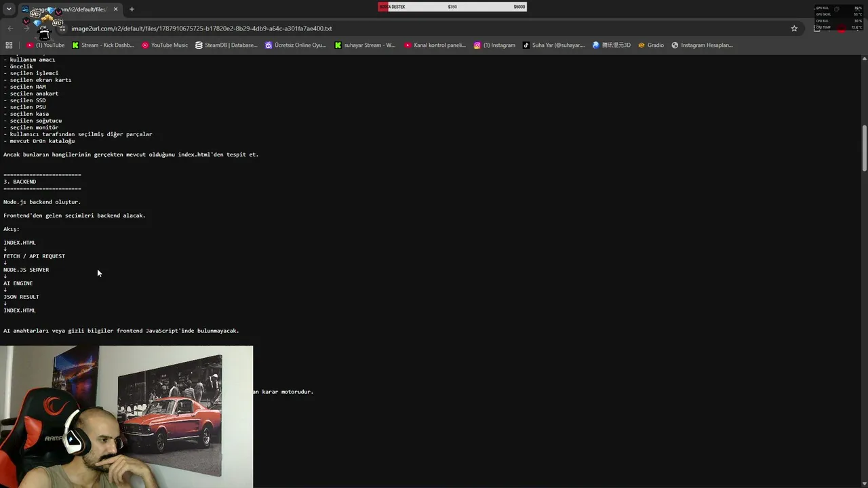Open the apps grid in bookmarks bar
This screenshot has height=488, width=868.
tap(9, 45)
